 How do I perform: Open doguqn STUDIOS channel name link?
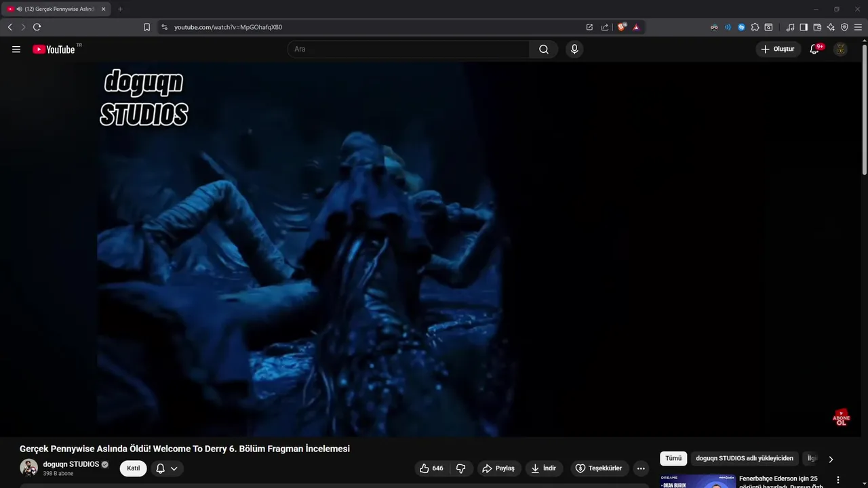point(71,464)
